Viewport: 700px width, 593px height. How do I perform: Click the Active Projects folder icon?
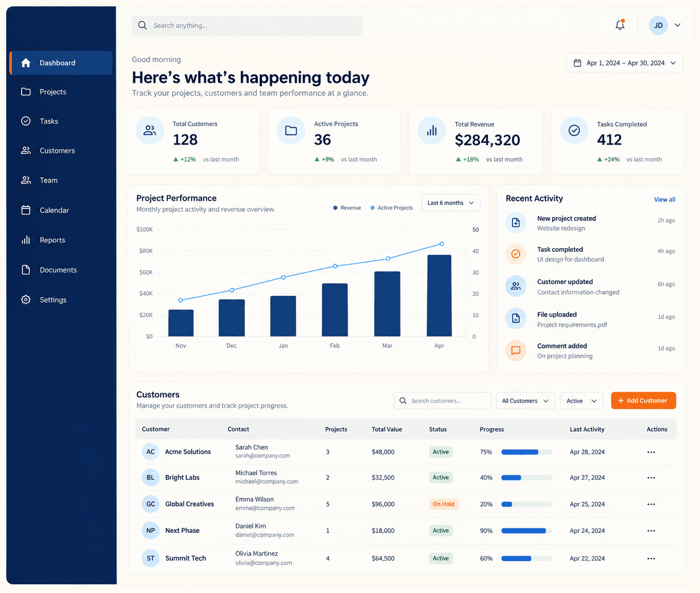291,131
